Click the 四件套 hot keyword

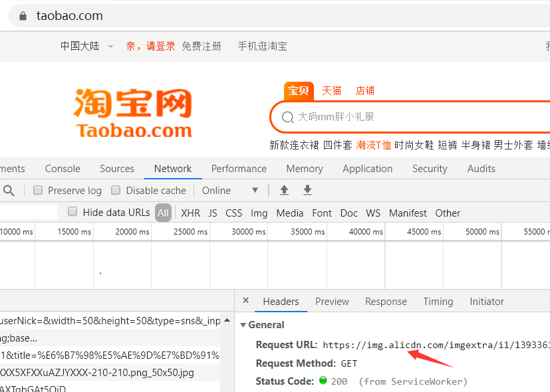coord(337,145)
